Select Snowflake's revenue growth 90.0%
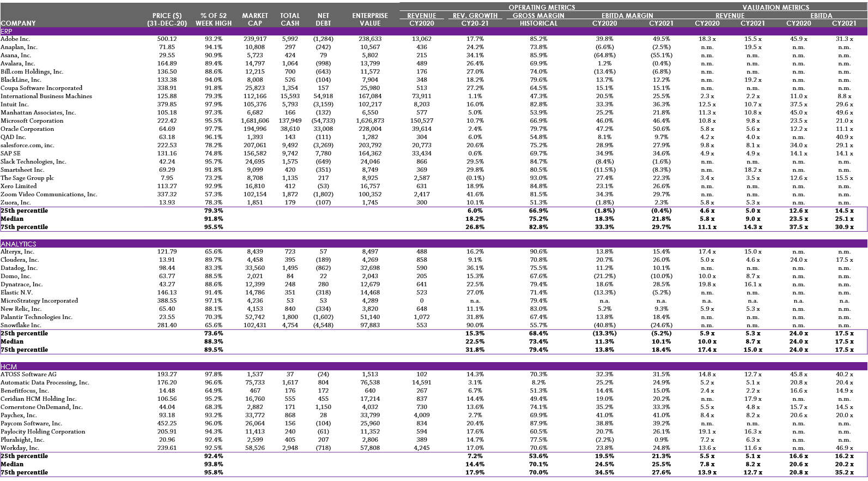The image size is (868, 481). pos(475,326)
